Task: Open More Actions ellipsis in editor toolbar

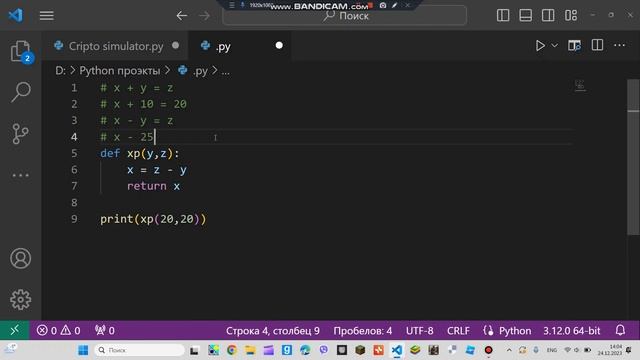Action: point(620,45)
